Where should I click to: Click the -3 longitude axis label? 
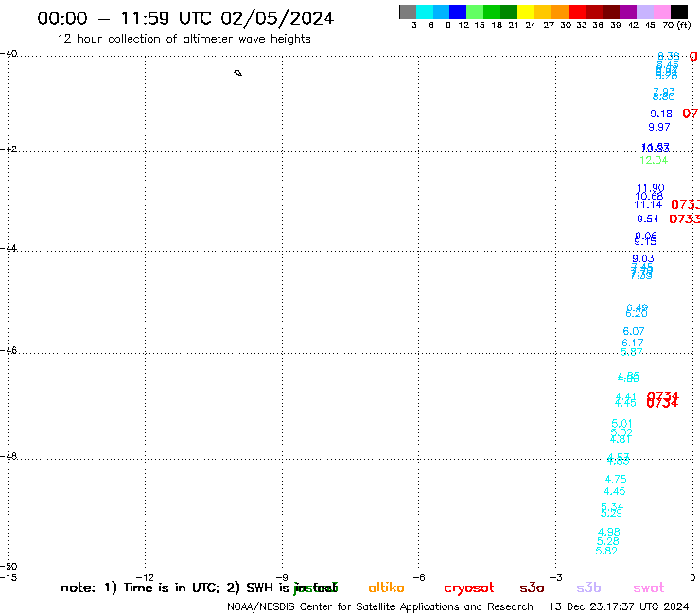tap(556, 577)
